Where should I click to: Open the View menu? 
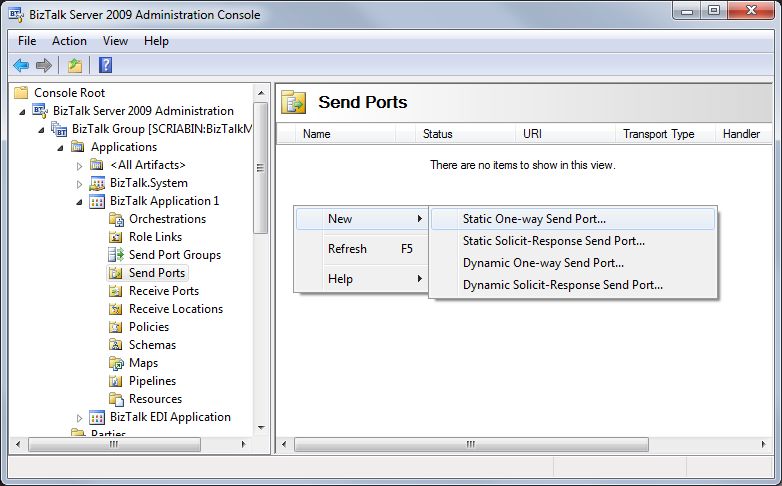point(115,41)
